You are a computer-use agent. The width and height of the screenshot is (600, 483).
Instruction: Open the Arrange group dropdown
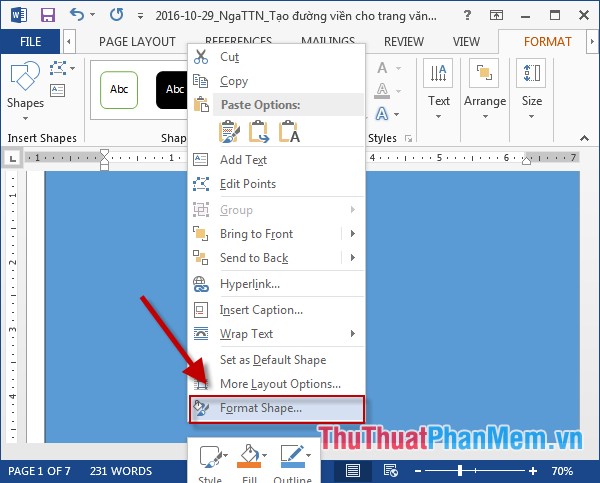tap(484, 91)
